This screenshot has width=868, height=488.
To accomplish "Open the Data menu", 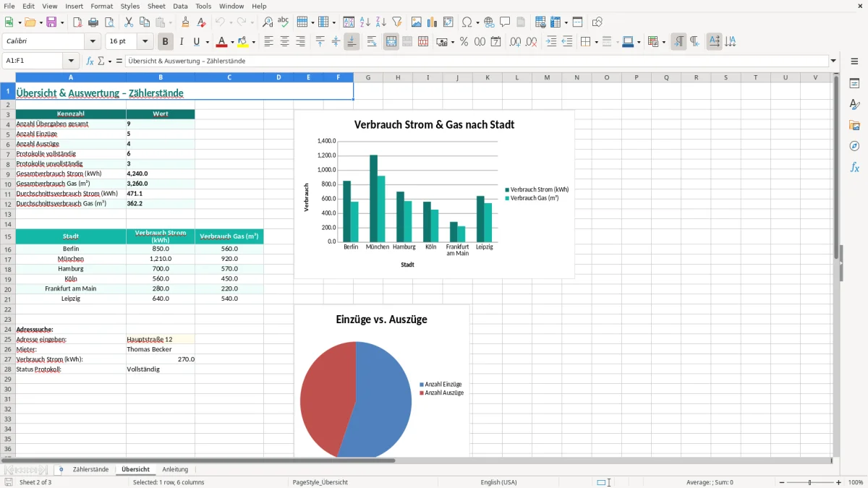I will [180, 6].
